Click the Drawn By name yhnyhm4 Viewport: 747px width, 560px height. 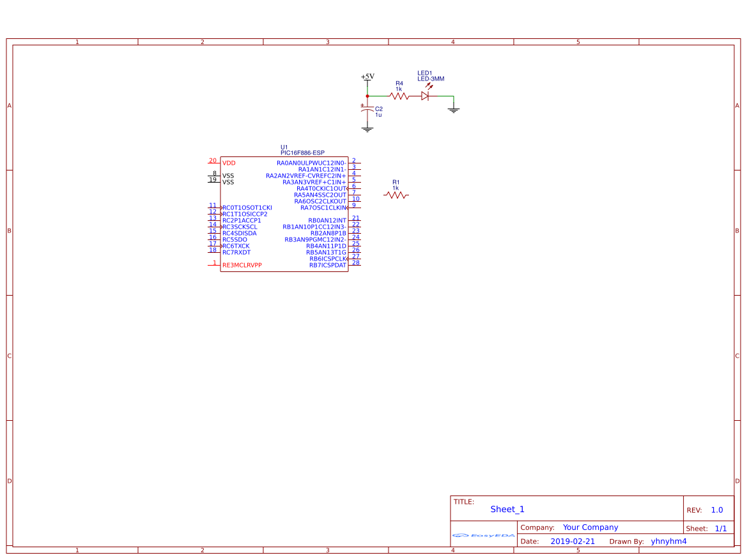(668, 541)
